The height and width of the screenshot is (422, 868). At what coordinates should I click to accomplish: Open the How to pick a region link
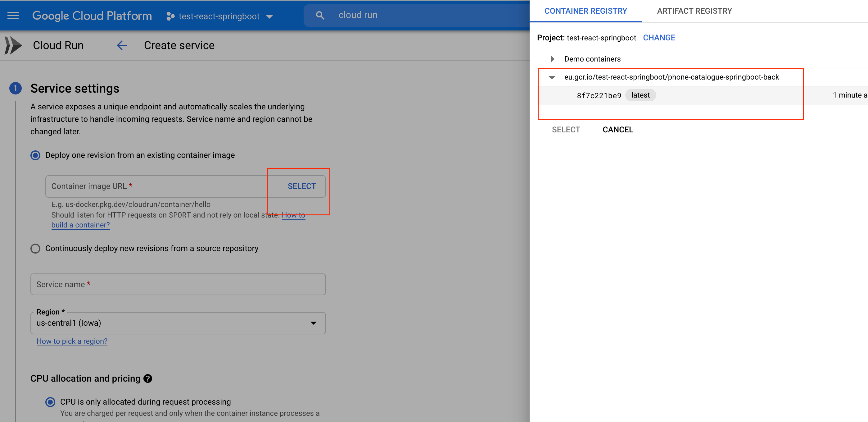(72, 341)
